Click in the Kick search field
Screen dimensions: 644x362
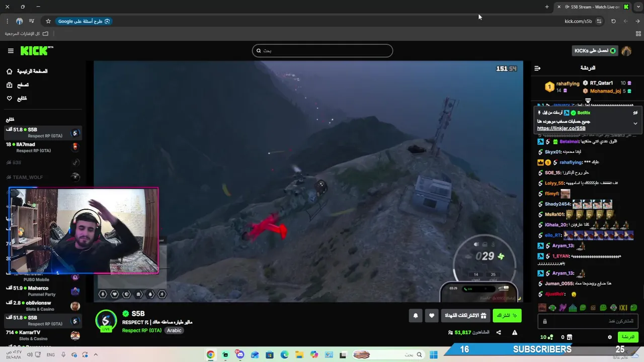(x=323, y=51)
